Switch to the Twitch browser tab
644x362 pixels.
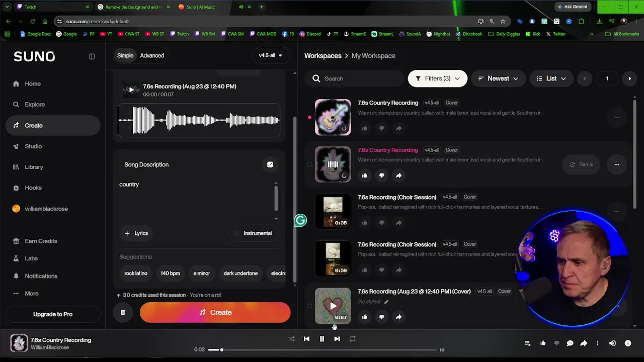tap(53, 7)
